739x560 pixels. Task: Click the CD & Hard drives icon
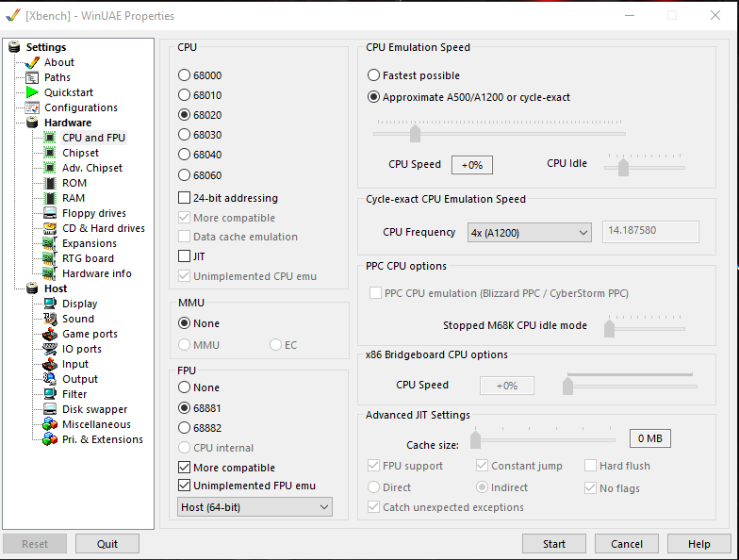tap(49, 228)
